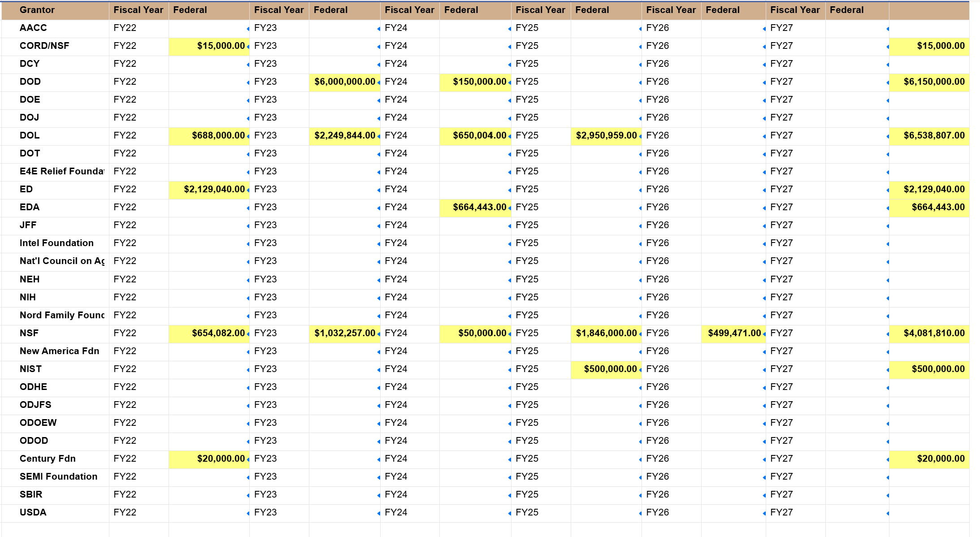
Task: Select the $50,000.00 NSF FY24 amount
Action: [x=475, y=333]
